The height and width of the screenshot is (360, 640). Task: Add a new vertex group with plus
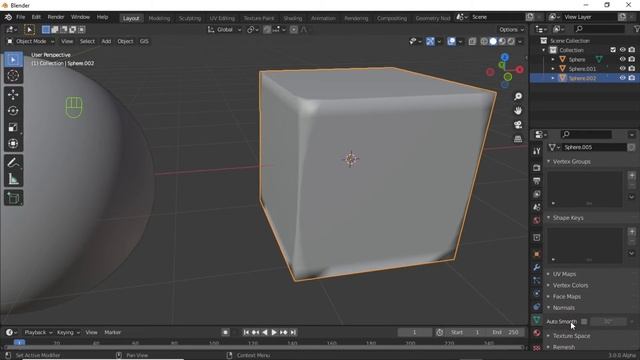pos(631,176)
